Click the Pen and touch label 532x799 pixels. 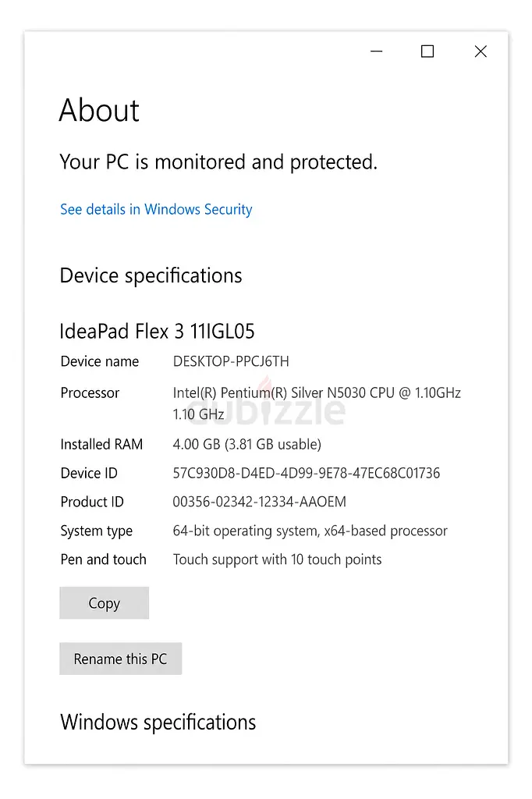coord(103,559)
